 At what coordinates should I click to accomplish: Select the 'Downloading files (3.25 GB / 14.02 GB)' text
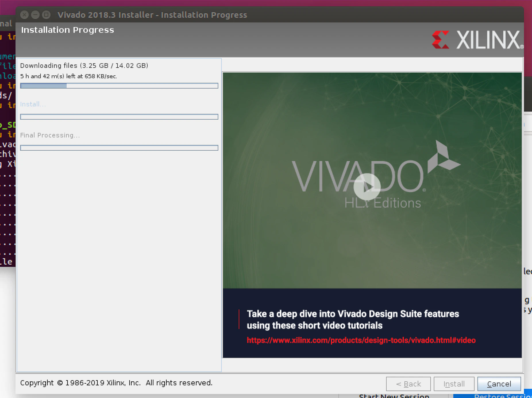coord(84,66)
